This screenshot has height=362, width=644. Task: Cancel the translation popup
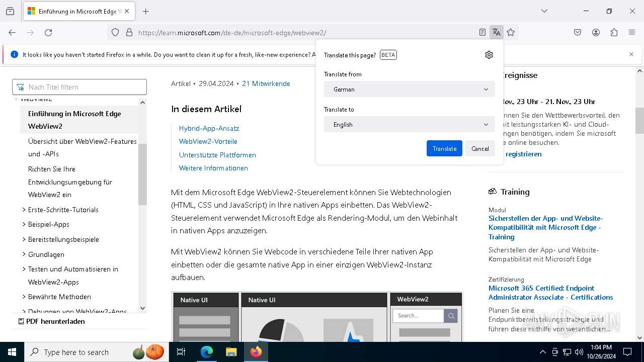480,148
